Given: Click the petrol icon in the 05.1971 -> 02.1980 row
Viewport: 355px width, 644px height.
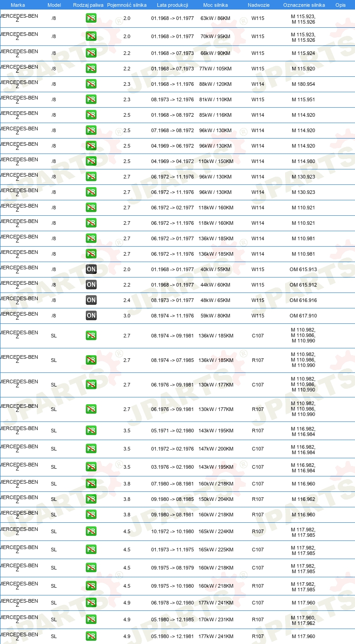Looking at the screenshot, I should click(91, 431).
